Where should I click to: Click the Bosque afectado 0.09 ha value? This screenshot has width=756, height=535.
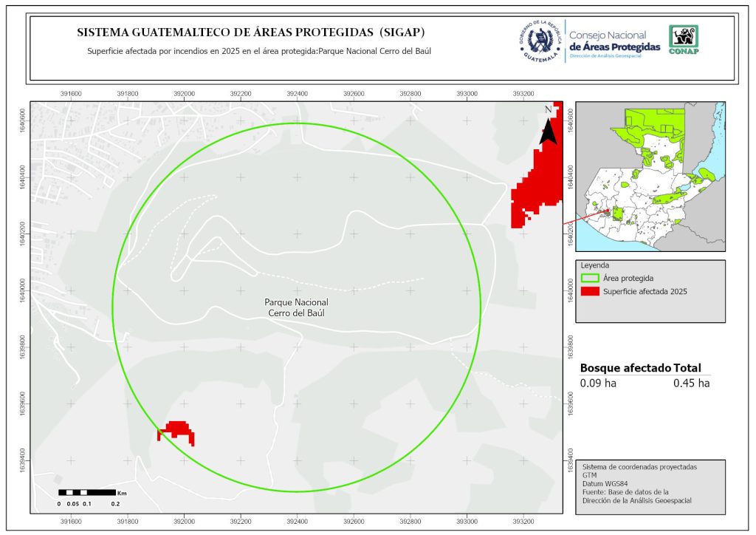[x=598, y=383]
